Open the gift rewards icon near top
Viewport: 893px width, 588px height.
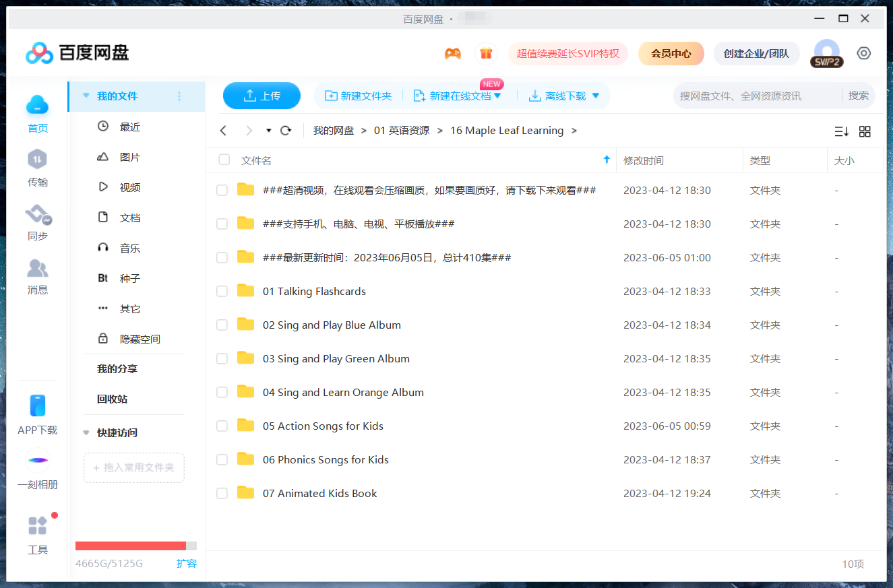(x=486, y=53)
